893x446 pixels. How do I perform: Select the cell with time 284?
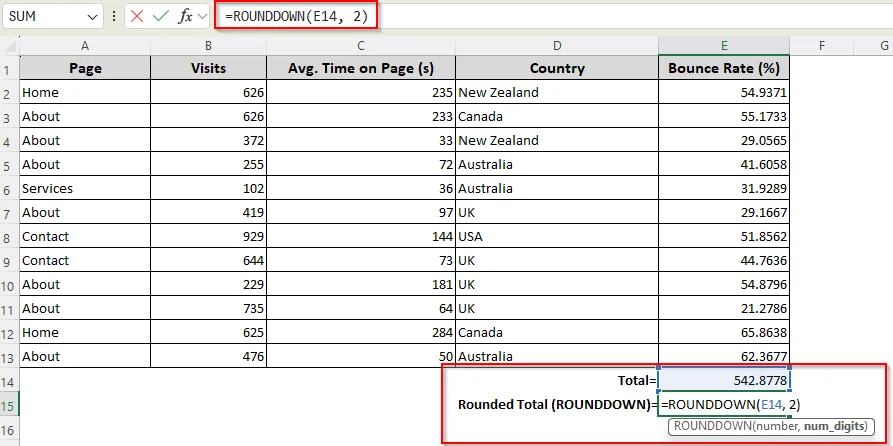click(361, 332)
